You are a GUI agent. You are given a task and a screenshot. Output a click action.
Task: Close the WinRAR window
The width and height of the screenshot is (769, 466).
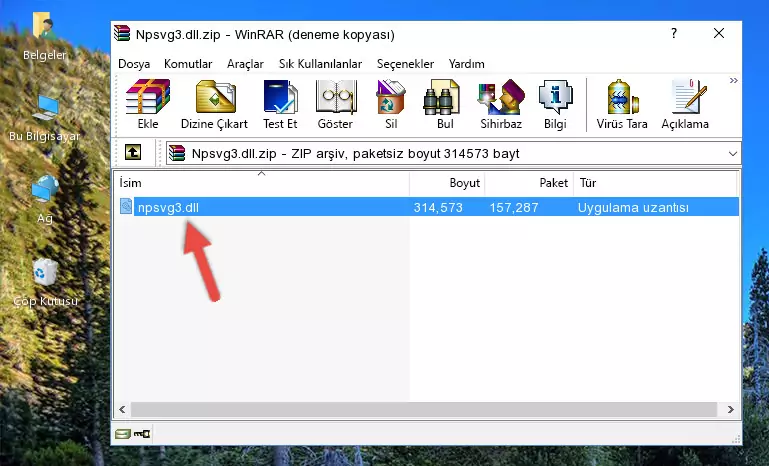point(718,33)
